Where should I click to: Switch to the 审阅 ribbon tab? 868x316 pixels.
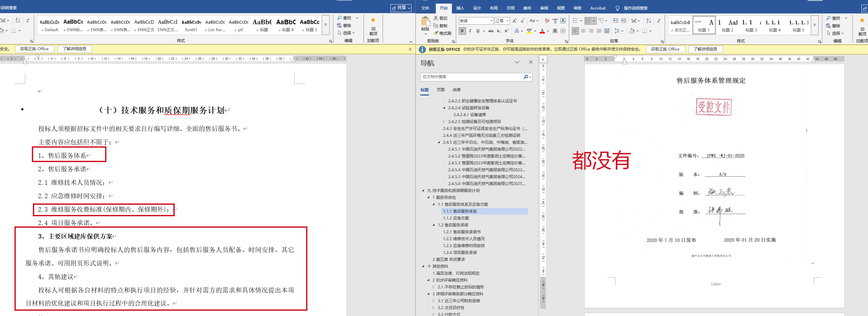pos(544,8)
